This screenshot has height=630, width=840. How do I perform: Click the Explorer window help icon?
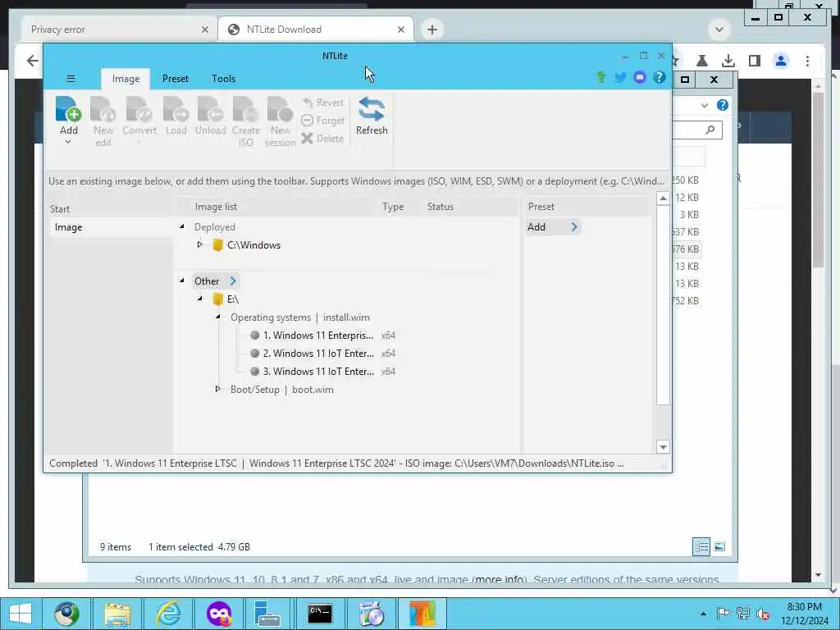pos(722,105)
